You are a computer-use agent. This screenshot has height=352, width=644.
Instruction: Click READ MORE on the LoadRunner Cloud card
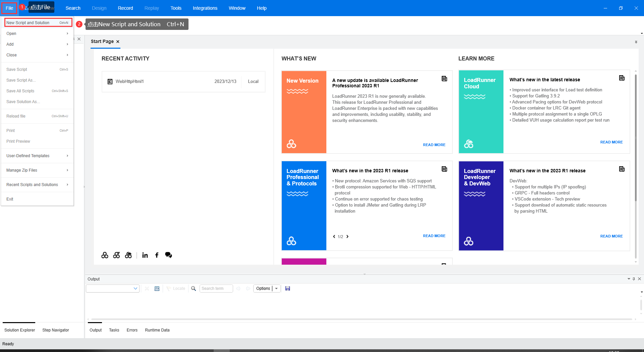point(611,142)
